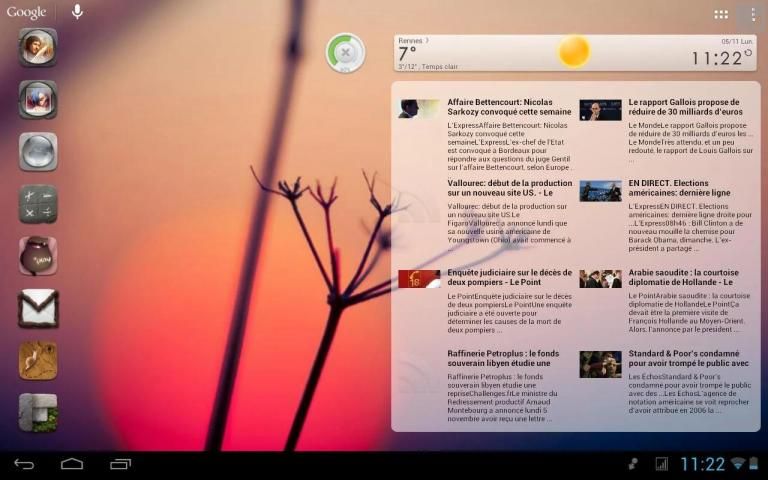Tap the Arabie saoudite article thumbnail
768x480 pixels.
(x=600, y=279)
